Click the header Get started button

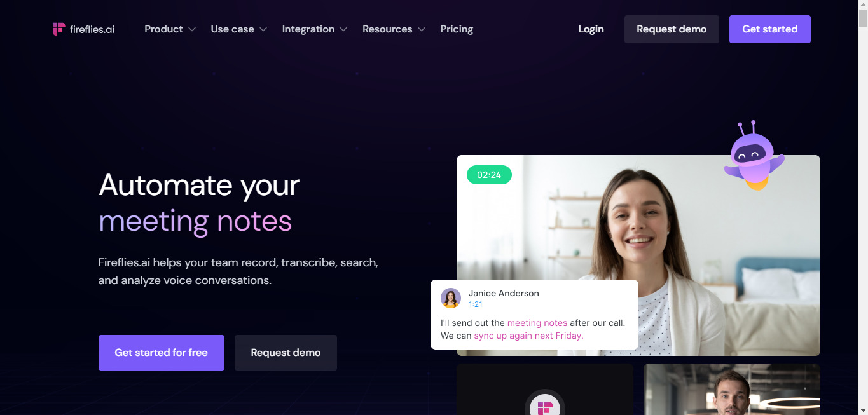[x=769, y=29]
